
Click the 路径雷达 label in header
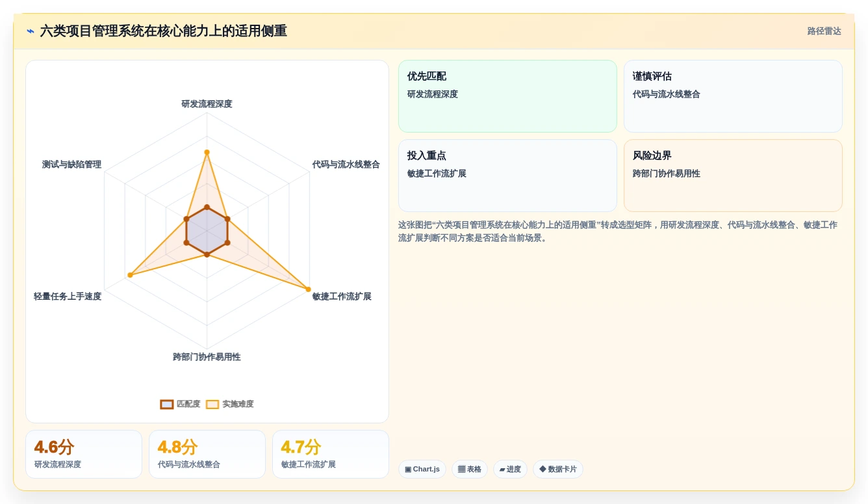pyautogui.click(x=824, y=31)
